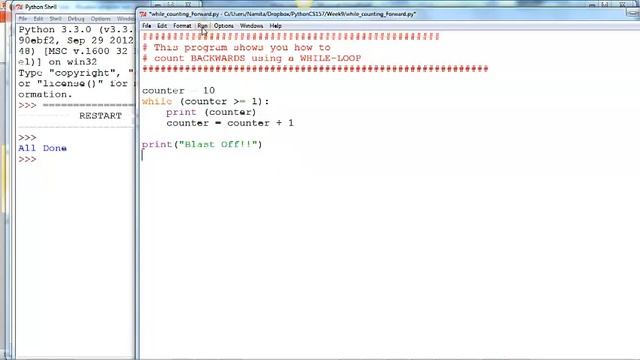Click the 'print (counter)' line
The width and height of the screenshot is (640, 360).
[211, 112]
